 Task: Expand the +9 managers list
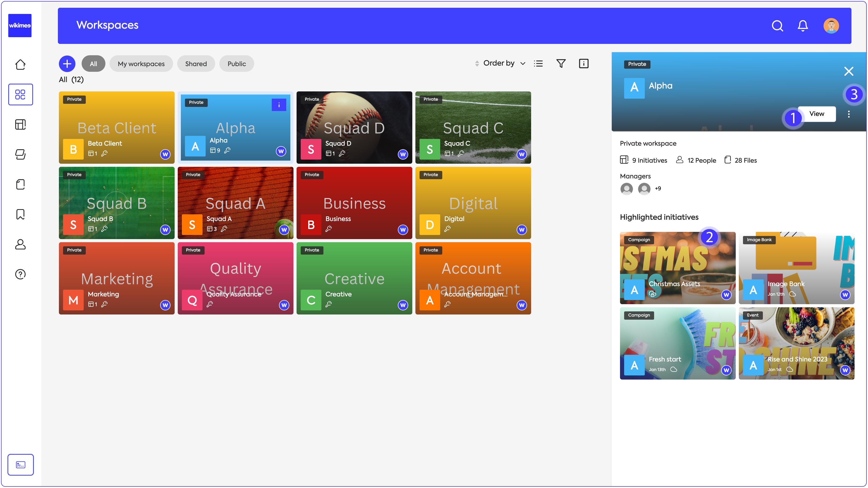[657, 188]
